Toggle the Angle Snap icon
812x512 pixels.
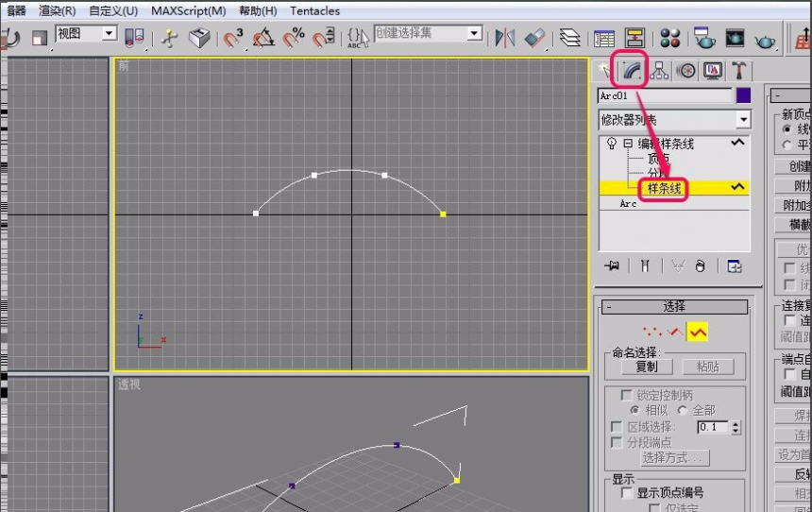[x=263, y=38]
